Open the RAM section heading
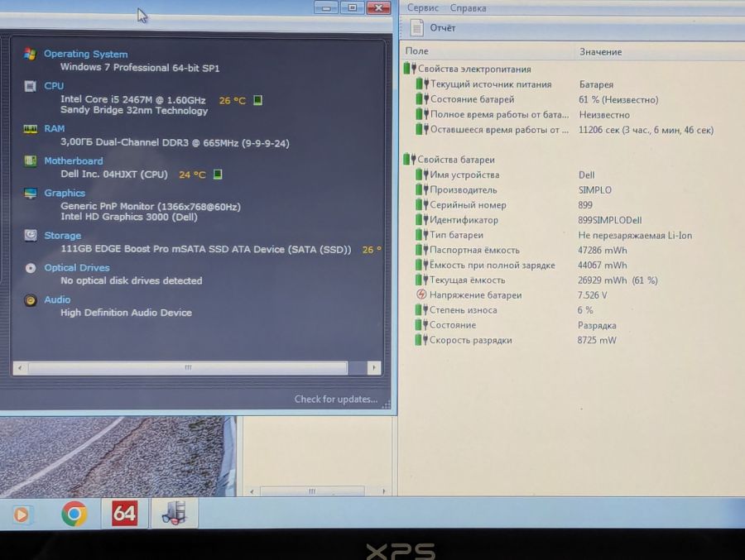Image resolution: width=745 pixels, height=560 pixels. [54, 129]
